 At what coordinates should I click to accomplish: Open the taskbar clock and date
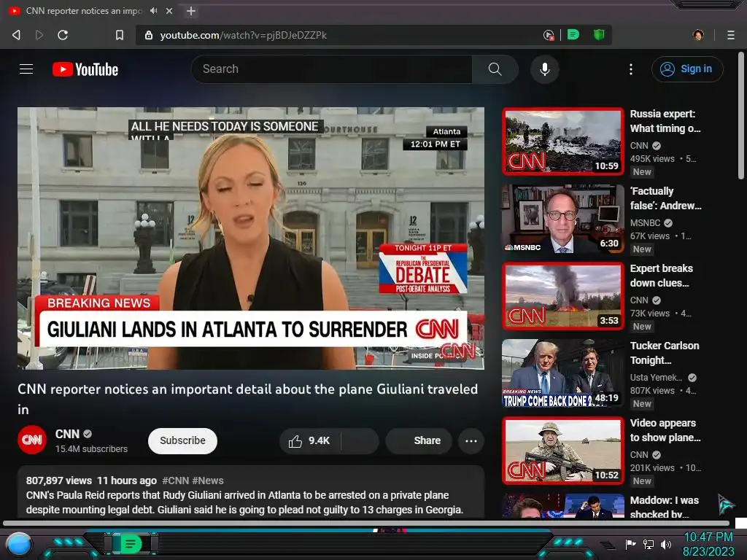pos(708,544)
